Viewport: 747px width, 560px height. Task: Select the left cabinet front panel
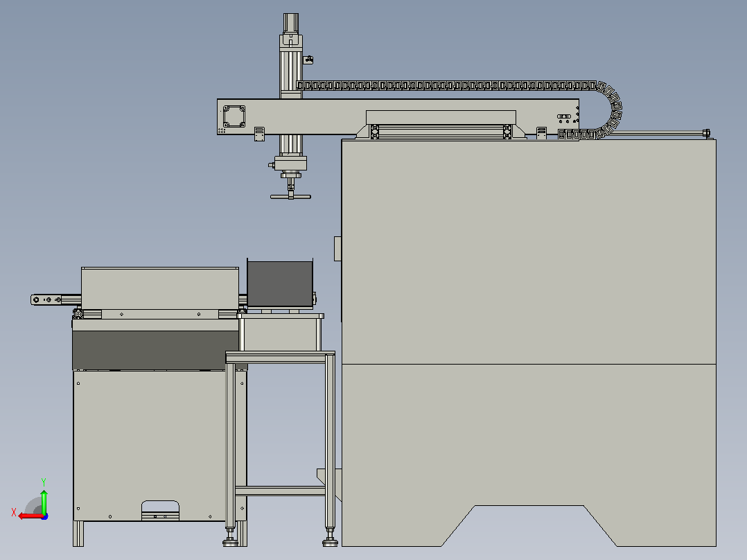150,446
